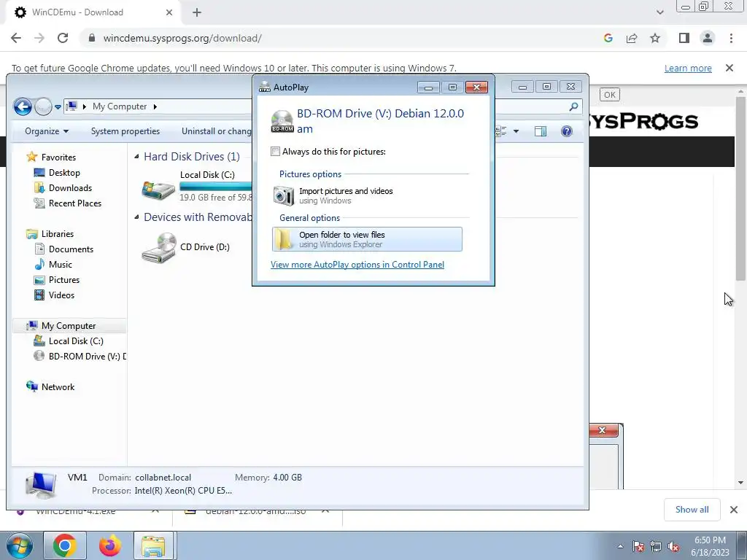This screenshot has height=560, width=747.
Task: Check 'Always do this for pictures' checkbox
Action: 275,152
